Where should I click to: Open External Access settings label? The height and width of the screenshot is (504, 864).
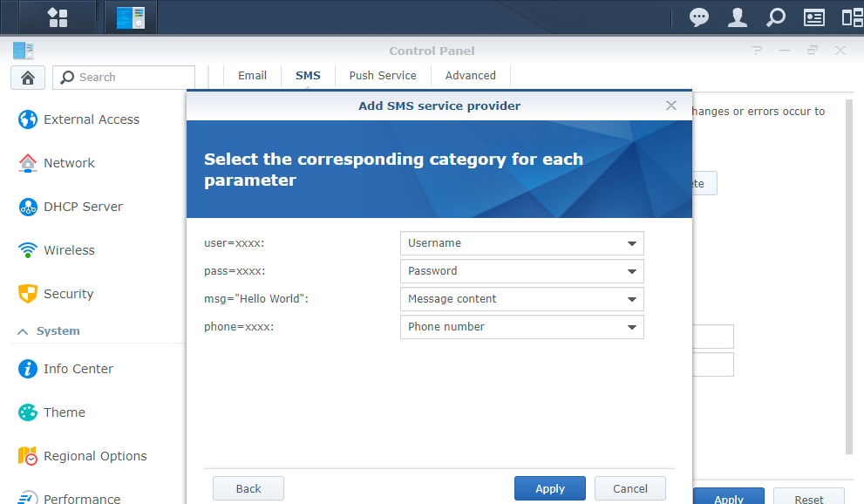[x=92, y=119]
